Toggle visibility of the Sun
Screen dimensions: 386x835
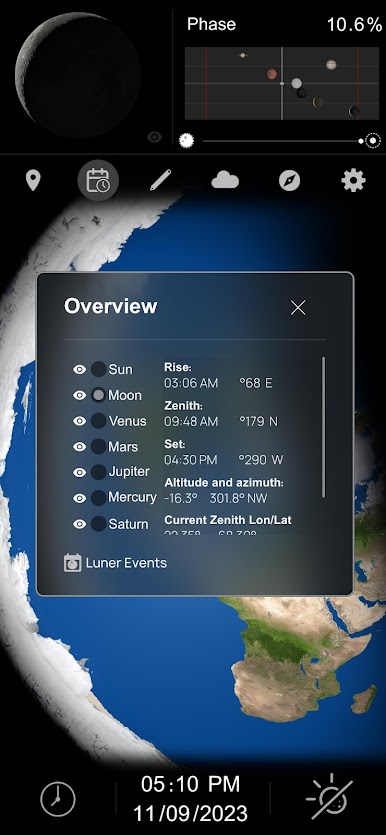79,370
